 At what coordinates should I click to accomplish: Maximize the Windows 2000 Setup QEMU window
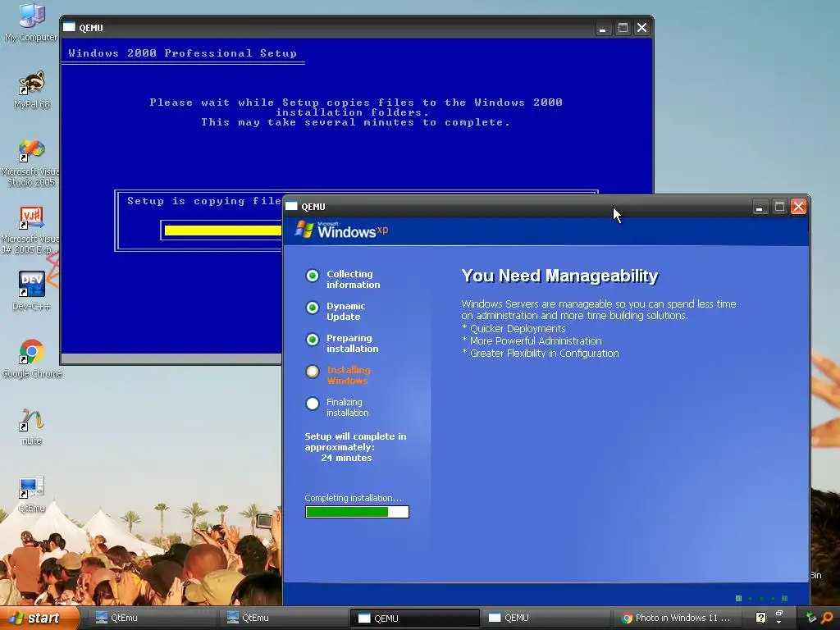623,28
